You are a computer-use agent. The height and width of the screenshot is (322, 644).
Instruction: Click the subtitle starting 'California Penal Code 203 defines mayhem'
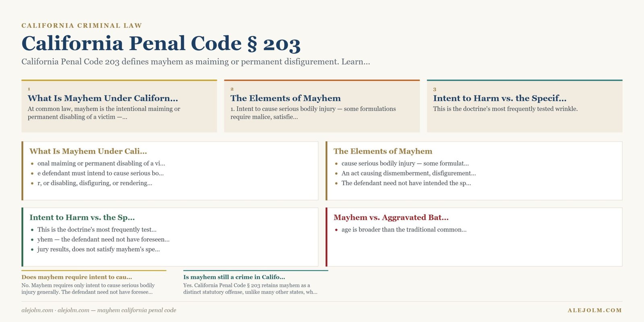pyautogui.click(x=196, y=62)
